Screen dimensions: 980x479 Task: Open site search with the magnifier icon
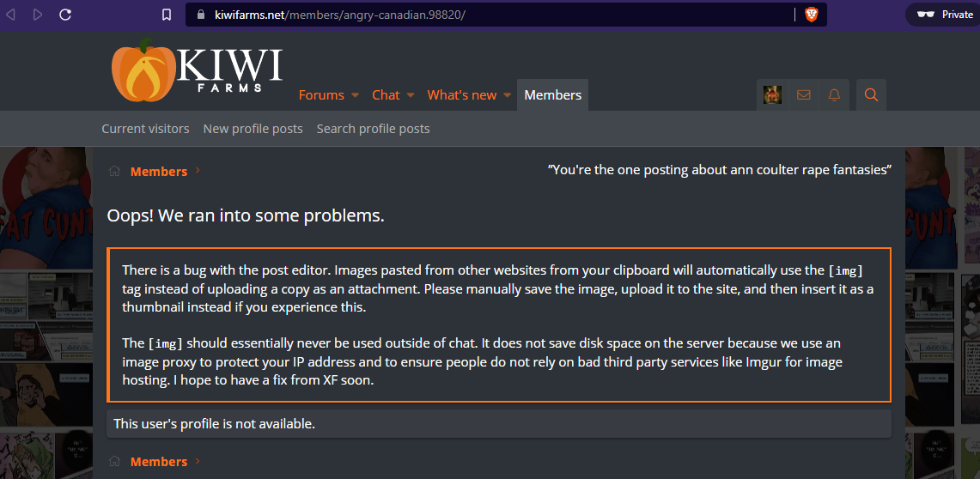pyautogui.click(x=871, y=94)
